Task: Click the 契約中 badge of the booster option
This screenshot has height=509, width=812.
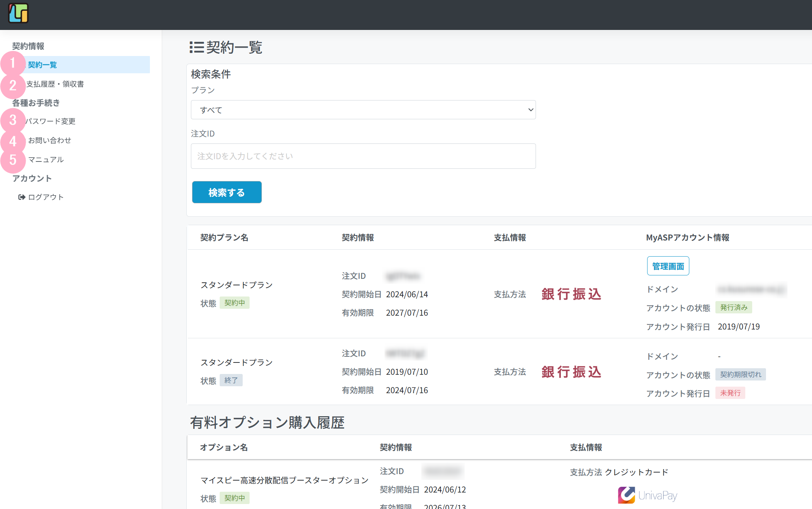Action: pyautogui.click(x=235, y=498)
